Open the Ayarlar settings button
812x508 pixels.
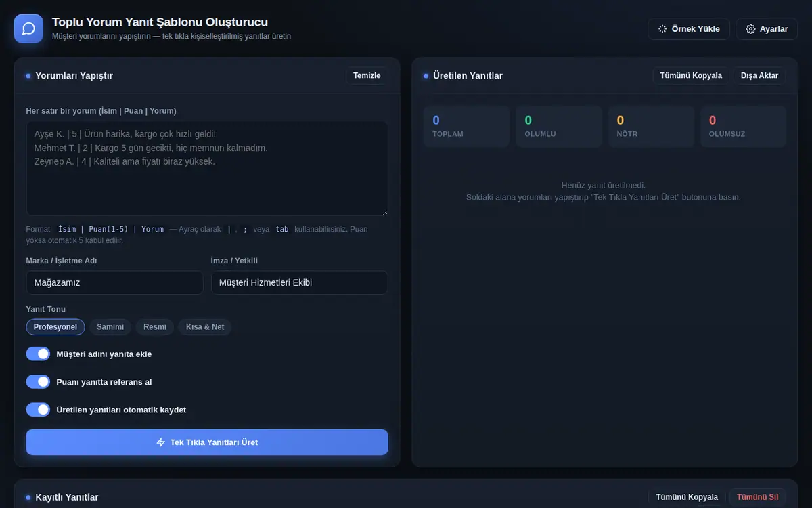767,29
